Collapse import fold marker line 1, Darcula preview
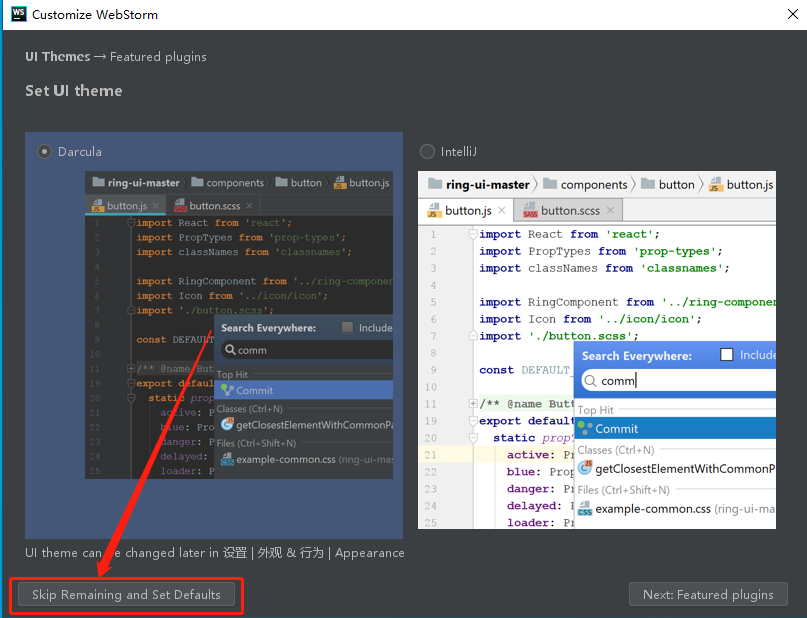This screenshot has height=618, width=807. (131, 223)
